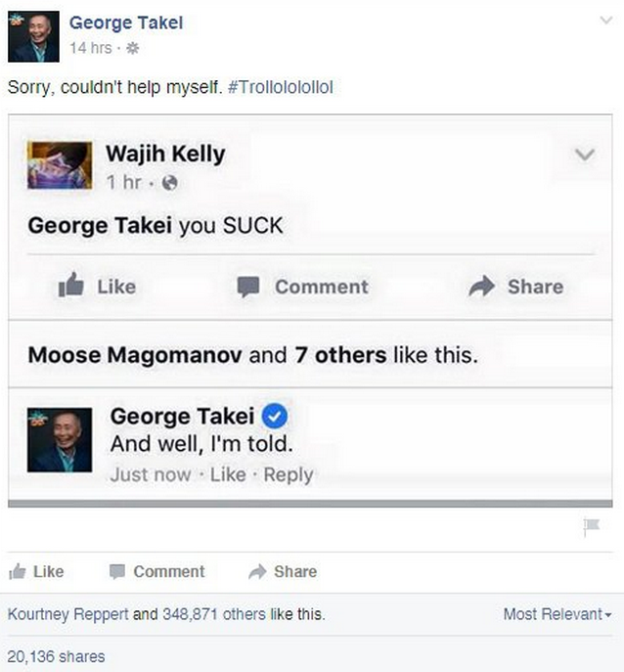Click the speech bubble Comment icon in the embedded post

248,286
